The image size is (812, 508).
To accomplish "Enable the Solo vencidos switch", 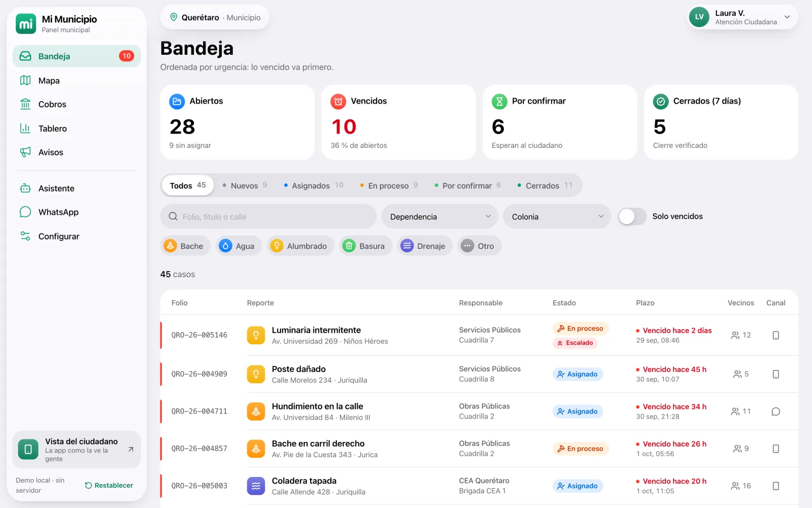I will [x=632, y=216].
